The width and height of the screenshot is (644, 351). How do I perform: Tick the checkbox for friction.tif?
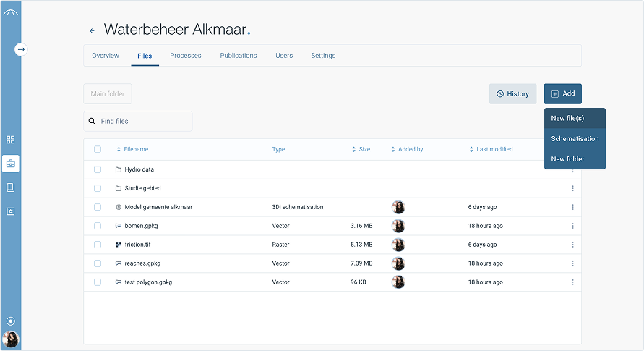[98, 245]
